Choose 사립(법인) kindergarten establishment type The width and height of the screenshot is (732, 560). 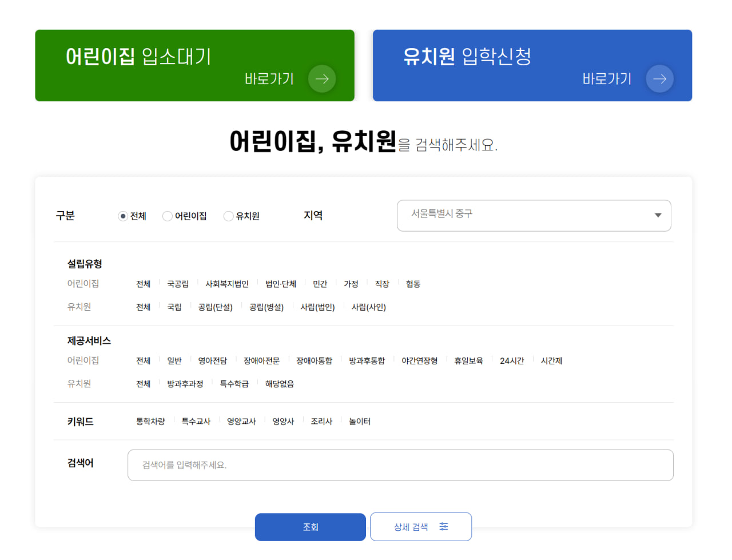click(x=317, y=307)
